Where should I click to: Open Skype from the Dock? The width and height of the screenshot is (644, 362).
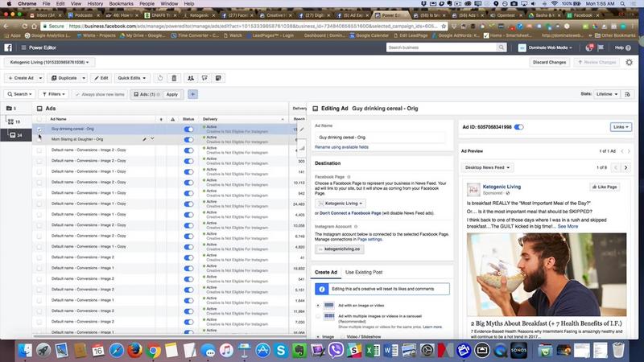pyautogui.click(x=281, y=351)
